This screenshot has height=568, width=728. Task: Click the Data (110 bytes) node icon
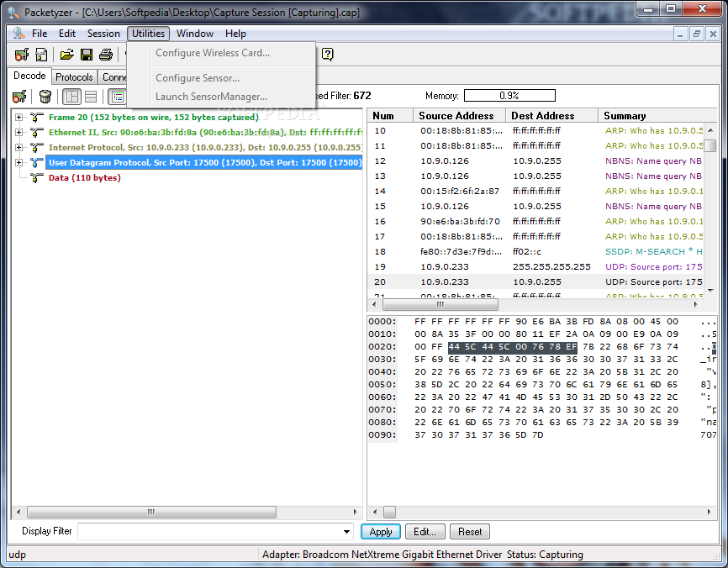coord(37,178)
